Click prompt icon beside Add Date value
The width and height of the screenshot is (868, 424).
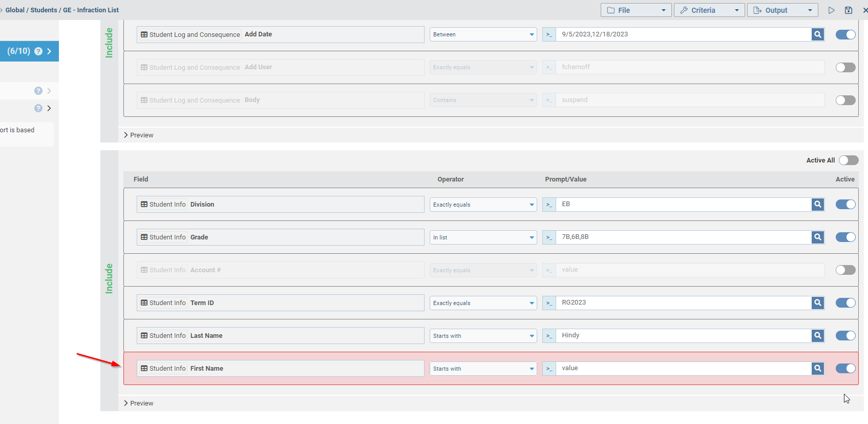pos(549,34)
